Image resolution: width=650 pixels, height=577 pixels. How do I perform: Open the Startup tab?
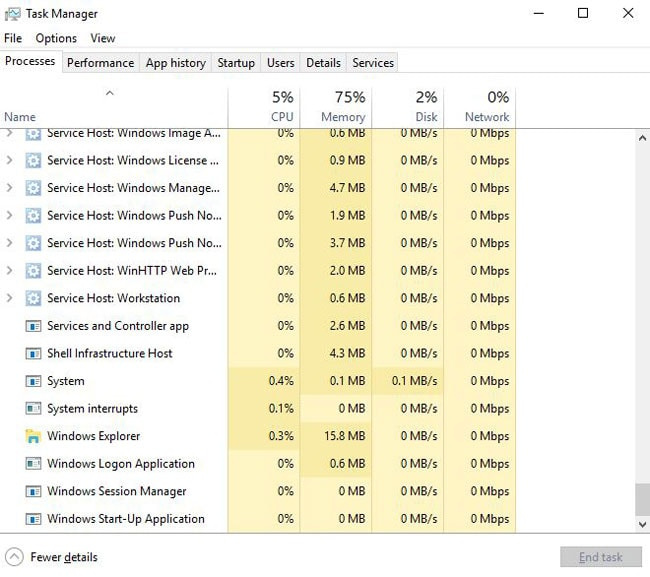tap(236, 62)
